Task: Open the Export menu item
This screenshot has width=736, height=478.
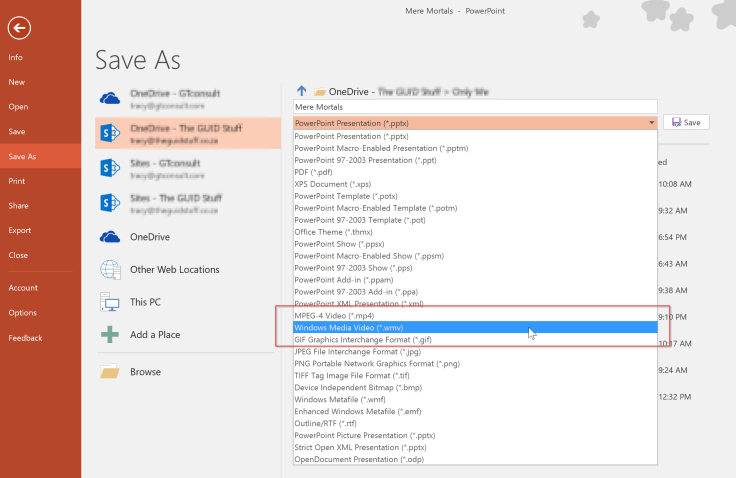Action: click(20, 230)
